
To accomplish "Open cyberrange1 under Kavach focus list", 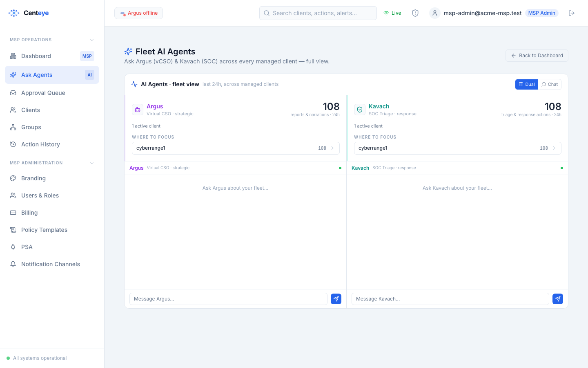I will pyautogui.click(x=457, y=148).
